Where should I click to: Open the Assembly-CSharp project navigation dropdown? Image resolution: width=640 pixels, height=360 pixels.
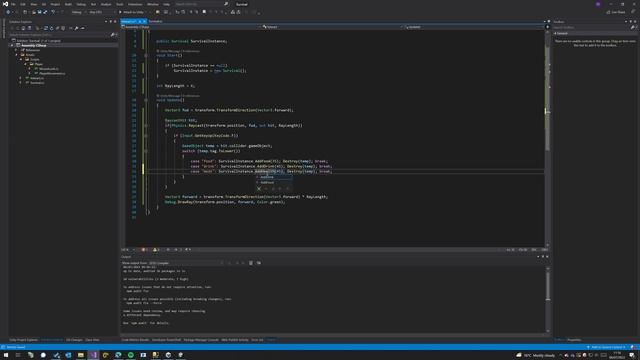pos(191,27)
